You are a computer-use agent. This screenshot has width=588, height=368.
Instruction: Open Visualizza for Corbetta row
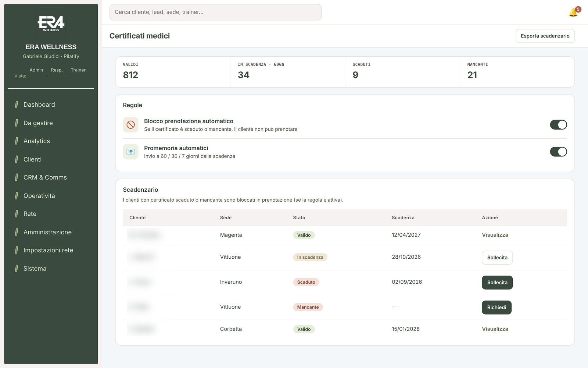click(x=495, y=329)
